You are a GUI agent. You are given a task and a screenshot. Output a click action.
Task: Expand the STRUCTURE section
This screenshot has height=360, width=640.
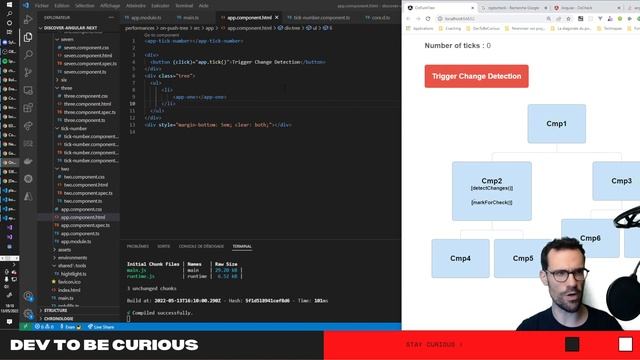56,310
